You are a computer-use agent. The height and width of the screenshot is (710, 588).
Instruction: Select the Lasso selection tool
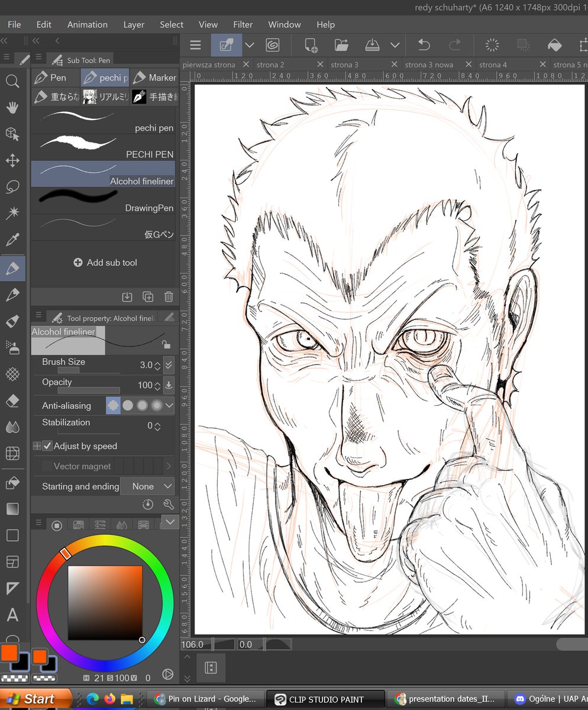tap(12, 187)
